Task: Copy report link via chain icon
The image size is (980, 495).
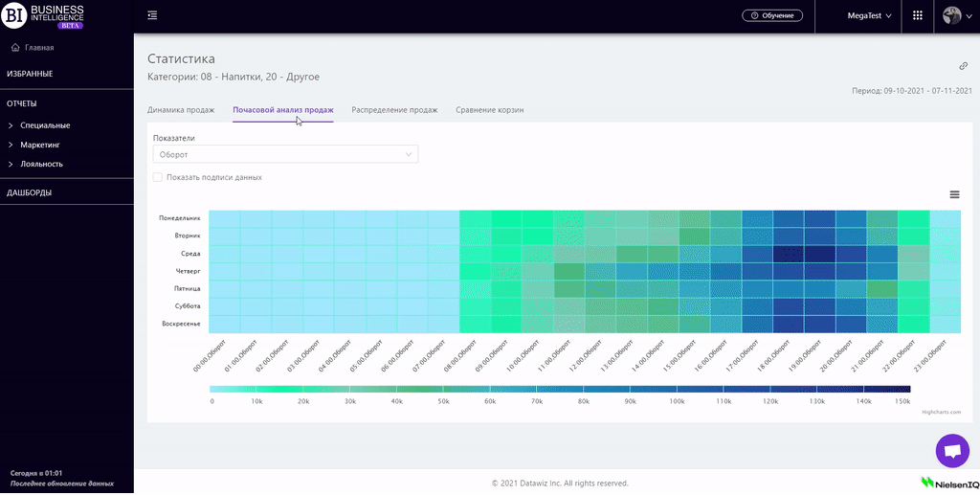Action: tap(963, 66)
